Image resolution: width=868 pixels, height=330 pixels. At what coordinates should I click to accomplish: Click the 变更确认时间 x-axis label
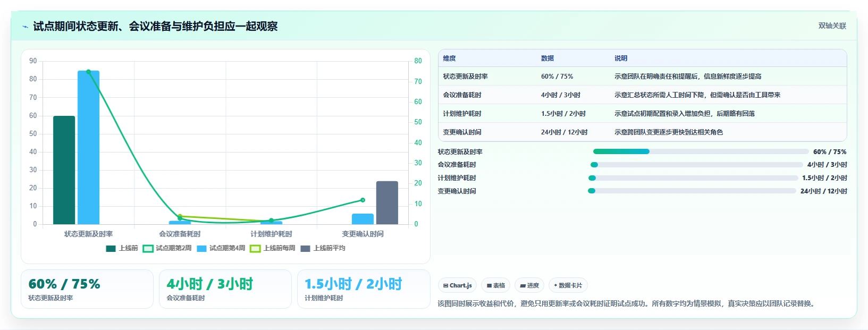tap(363, 234)
